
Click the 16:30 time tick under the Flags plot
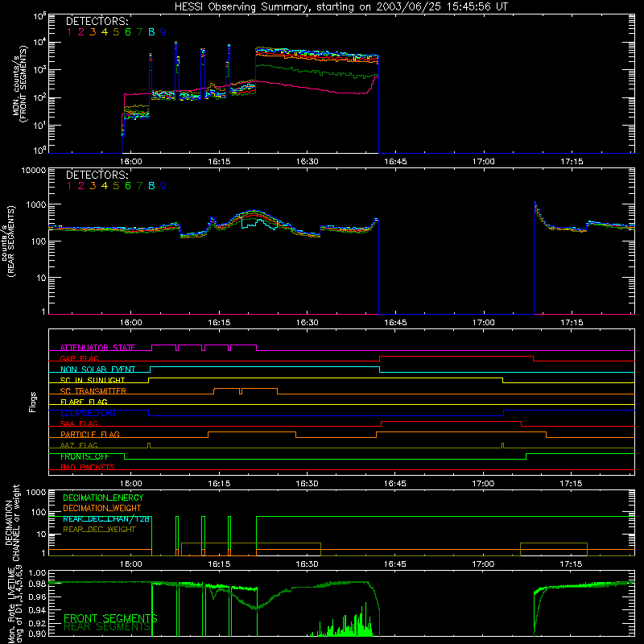tap(308, 484)
